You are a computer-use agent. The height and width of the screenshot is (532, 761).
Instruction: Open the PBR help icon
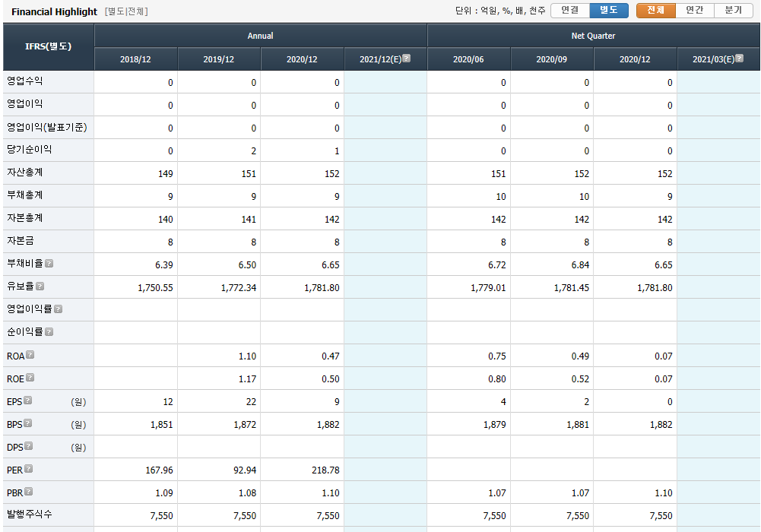[x=29, y=491]
